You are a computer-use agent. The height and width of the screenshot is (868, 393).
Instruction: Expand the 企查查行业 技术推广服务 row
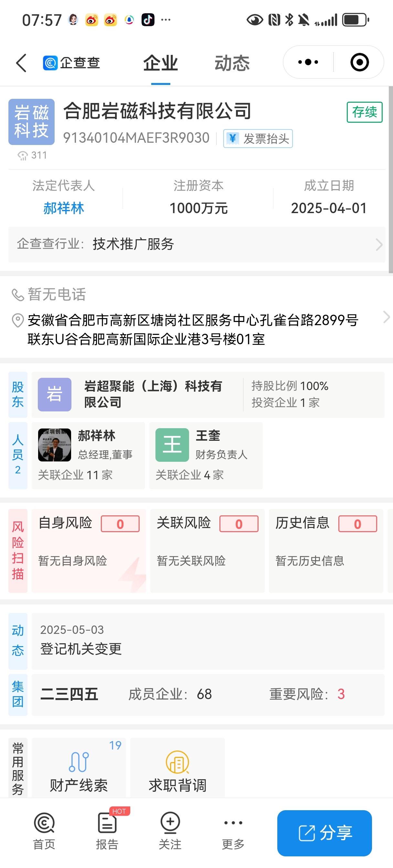click(x=197, y=244)
